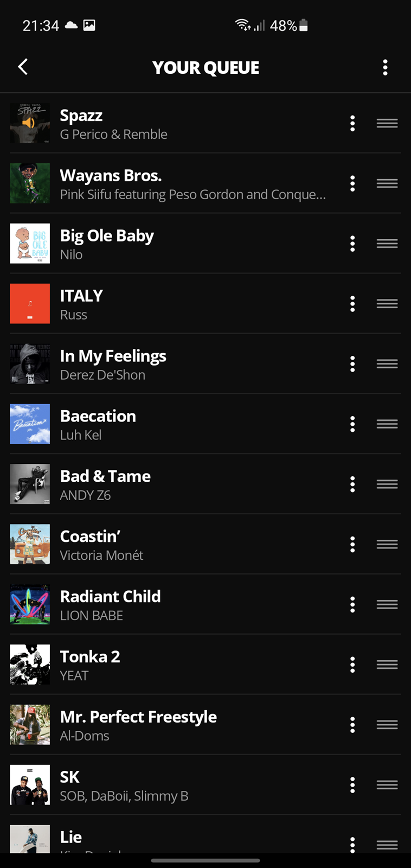Tap reorder handle for Bad & Tame
Image resolution: width=411 pixels, height=868 pixels.
(387, 484)
